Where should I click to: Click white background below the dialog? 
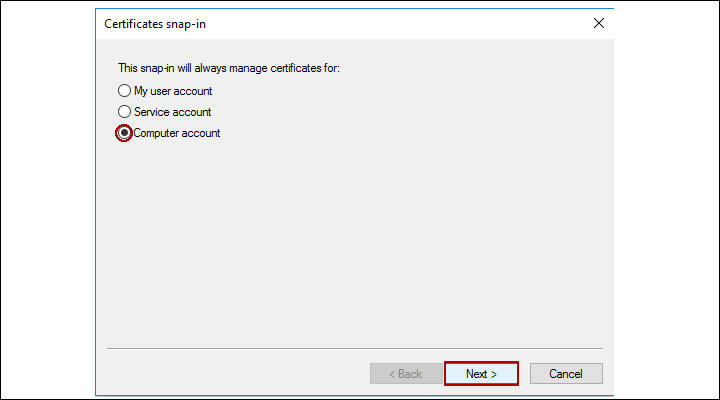pos(355,395)
